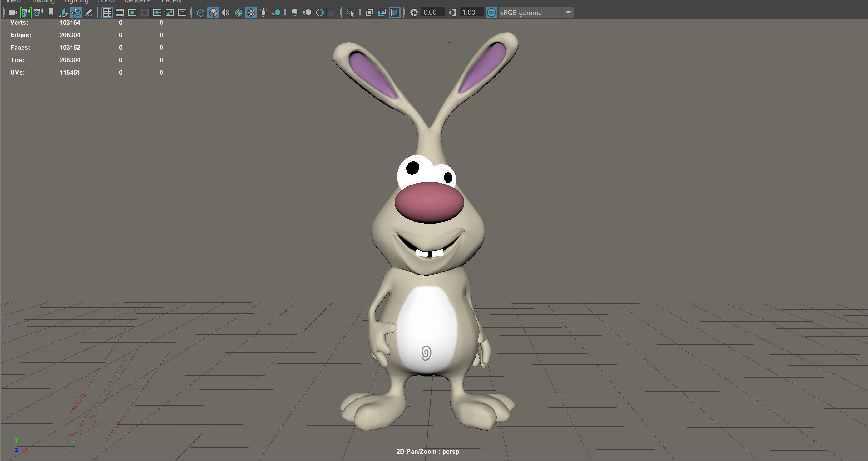
Task: Open Camera Attributes gear-camera icon
Action: (x=38, y=13)
